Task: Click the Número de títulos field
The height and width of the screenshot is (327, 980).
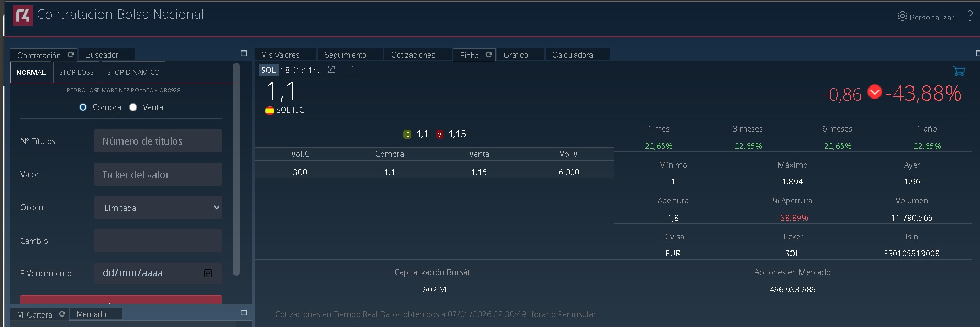Action: point(158,141)
